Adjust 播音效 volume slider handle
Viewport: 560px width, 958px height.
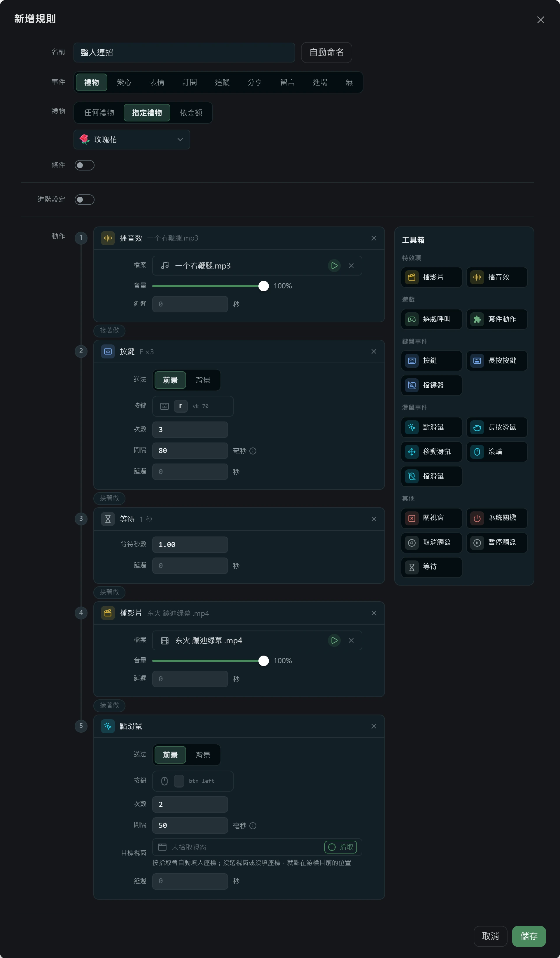coord(263,286)
